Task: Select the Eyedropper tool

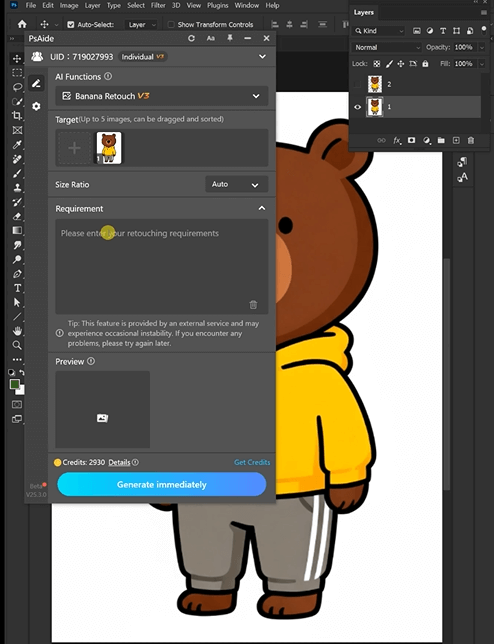Action: [17, 145]
